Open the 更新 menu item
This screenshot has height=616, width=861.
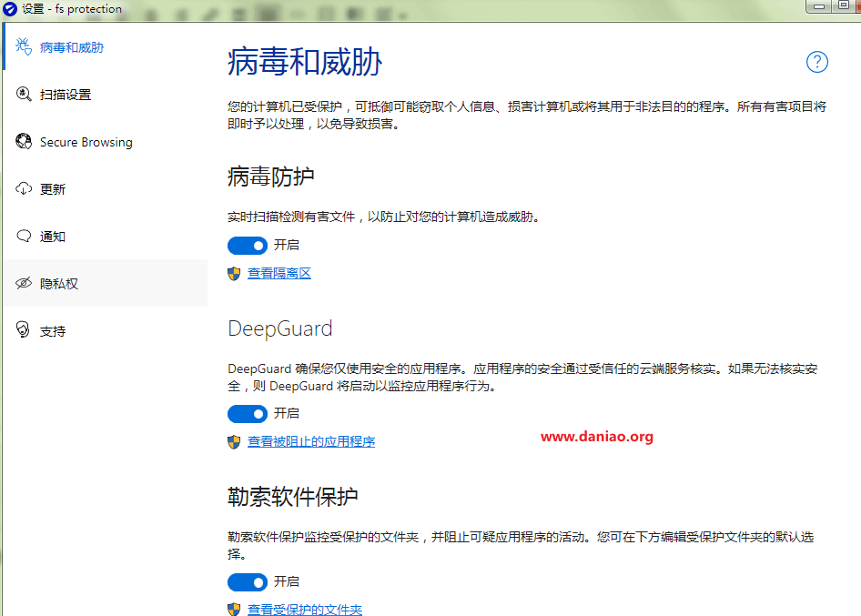pyautogui.click(x=105, y=189)
